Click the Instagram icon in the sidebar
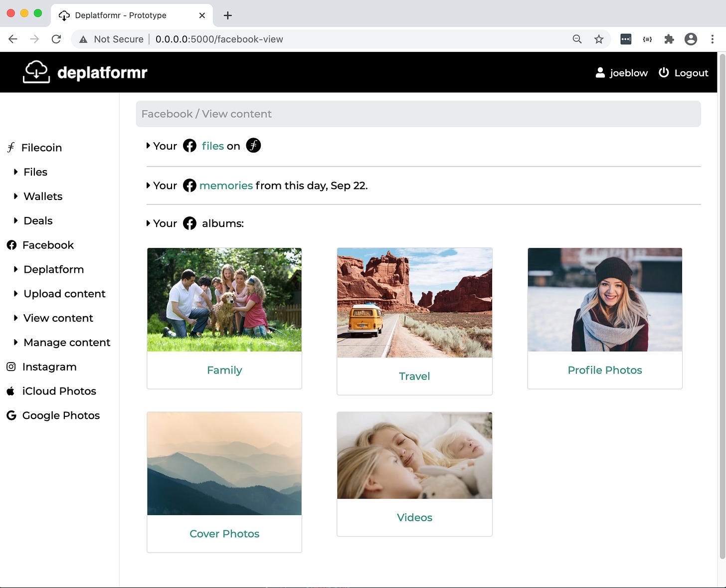The height and width of the screenshot is (588, 726). coord(11,367)
